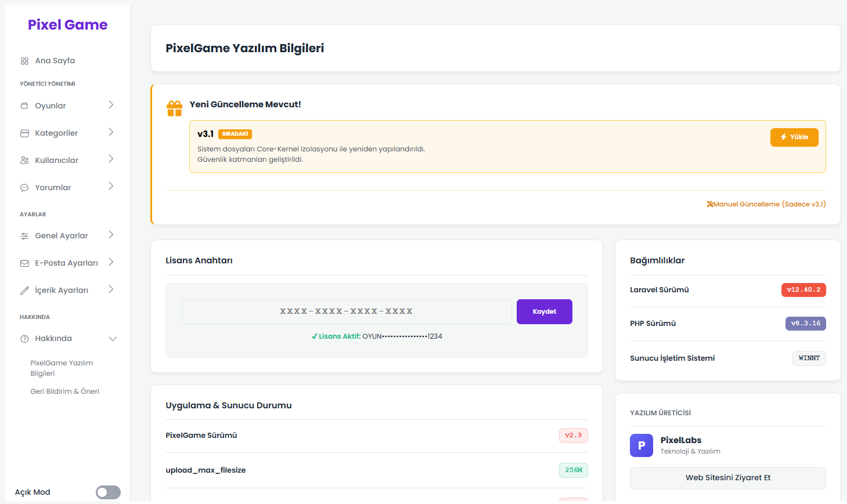Click the orange Yükle update button
Screen dimensions: 847x504
point(794,137)
